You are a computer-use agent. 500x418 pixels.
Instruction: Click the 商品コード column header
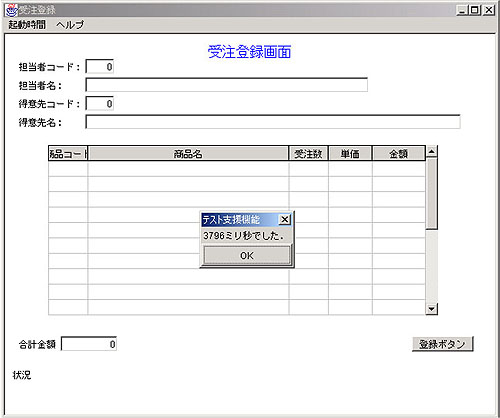pyautogui.click(x=68, y=154)
